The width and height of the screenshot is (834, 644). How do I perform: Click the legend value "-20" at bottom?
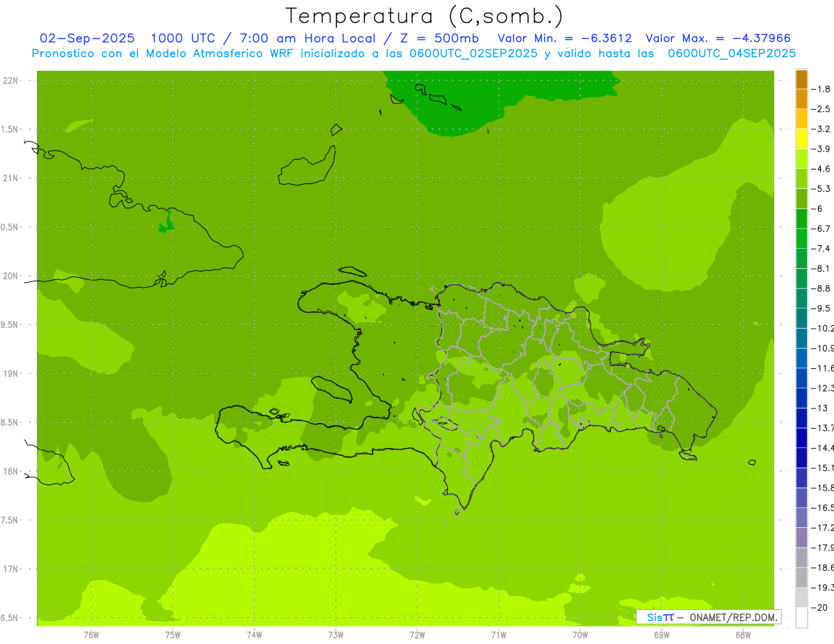click(x=819, y=607)
